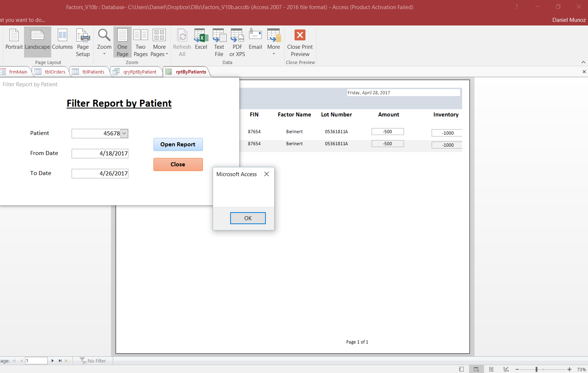Open the Columns layout settings
Image resolution: width=588 pixels, height=373 pixels.
[x=62, y=40]
